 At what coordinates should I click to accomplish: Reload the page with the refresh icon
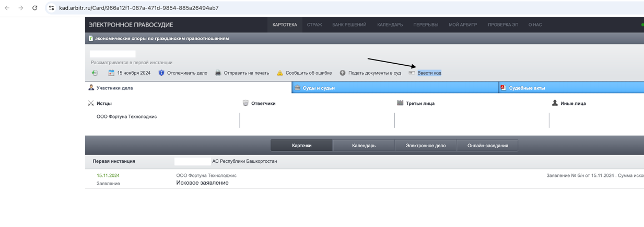click(x=35, y=8)
